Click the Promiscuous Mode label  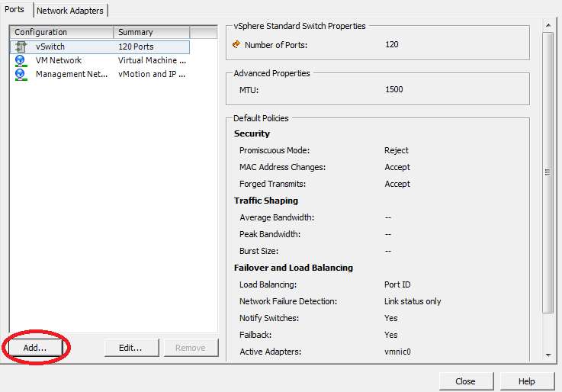tap(275, 150)
